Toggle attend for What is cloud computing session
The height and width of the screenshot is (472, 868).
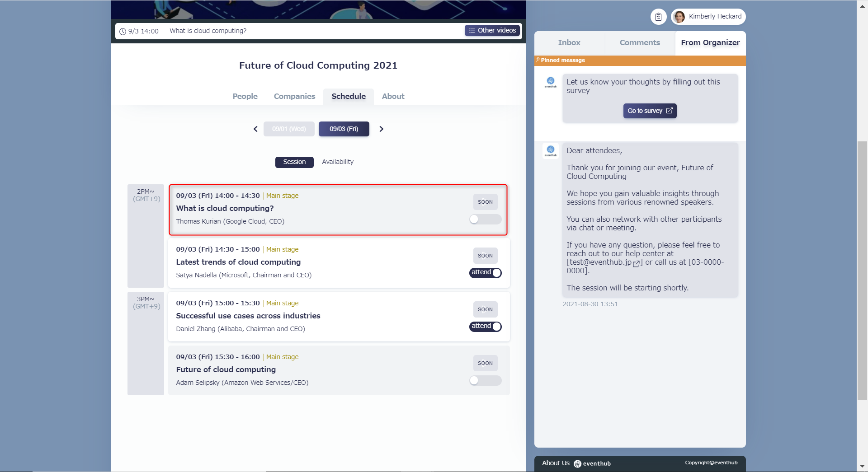pos(485,219)
